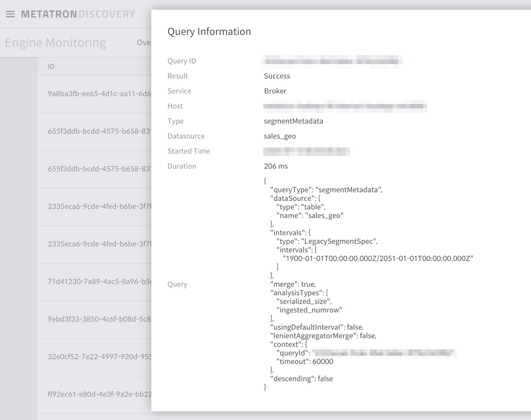
Task: Select the query row starting 2335eca6
Action: [x=95, y=207]
